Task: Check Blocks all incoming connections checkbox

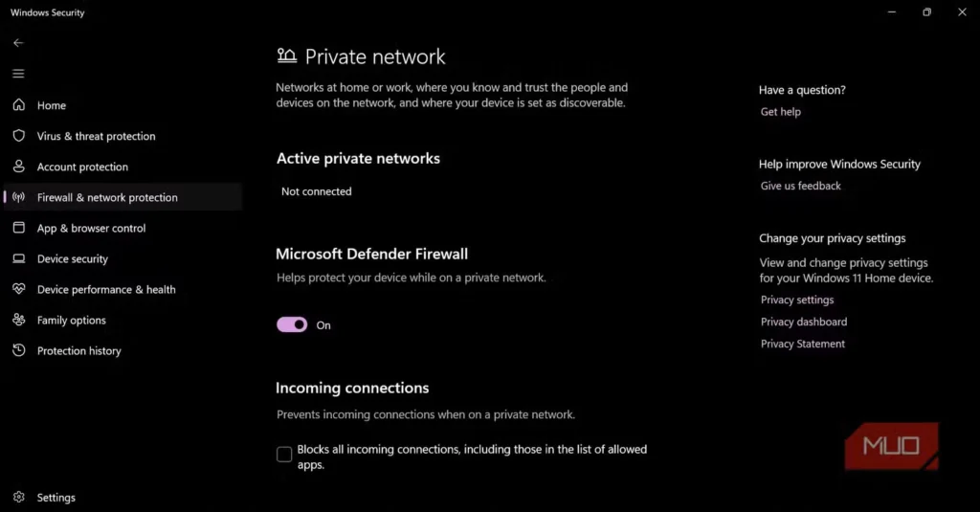Action: pyautogui.click(x=284, y=455)
